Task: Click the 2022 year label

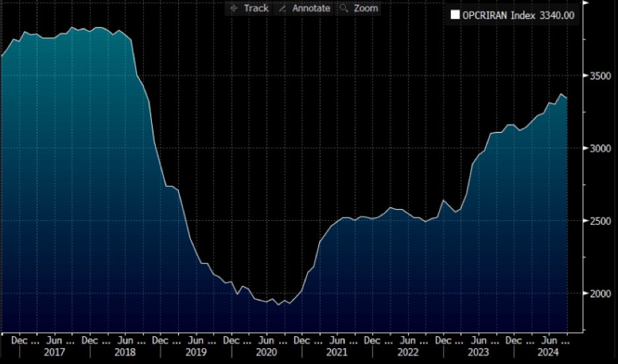Action: tap(408, 352)
